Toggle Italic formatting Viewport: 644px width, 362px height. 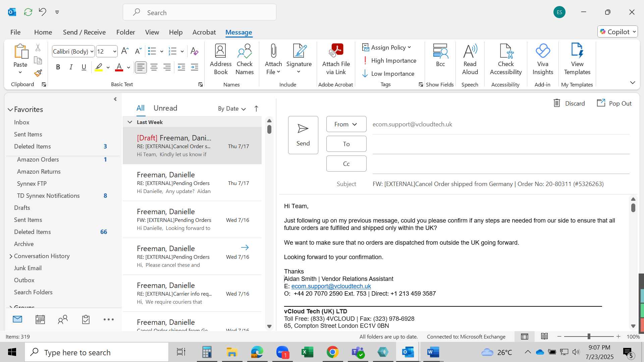[x=71, y=67]
